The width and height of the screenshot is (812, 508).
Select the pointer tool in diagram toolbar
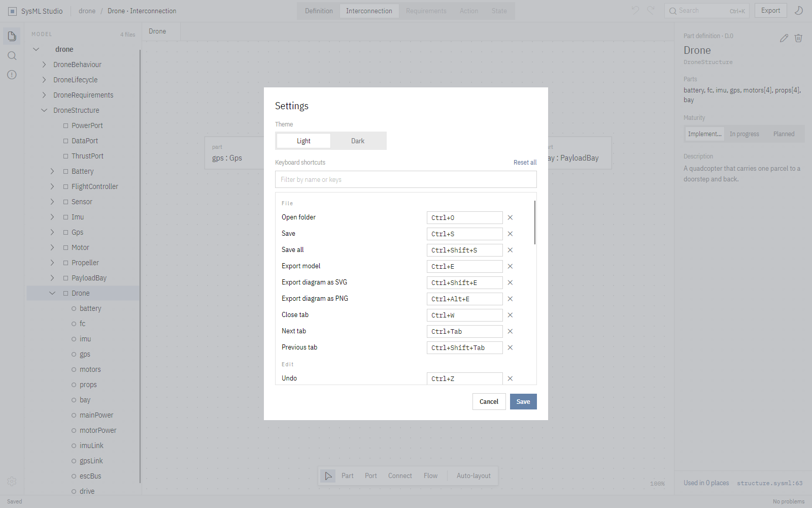coord(328,476)
